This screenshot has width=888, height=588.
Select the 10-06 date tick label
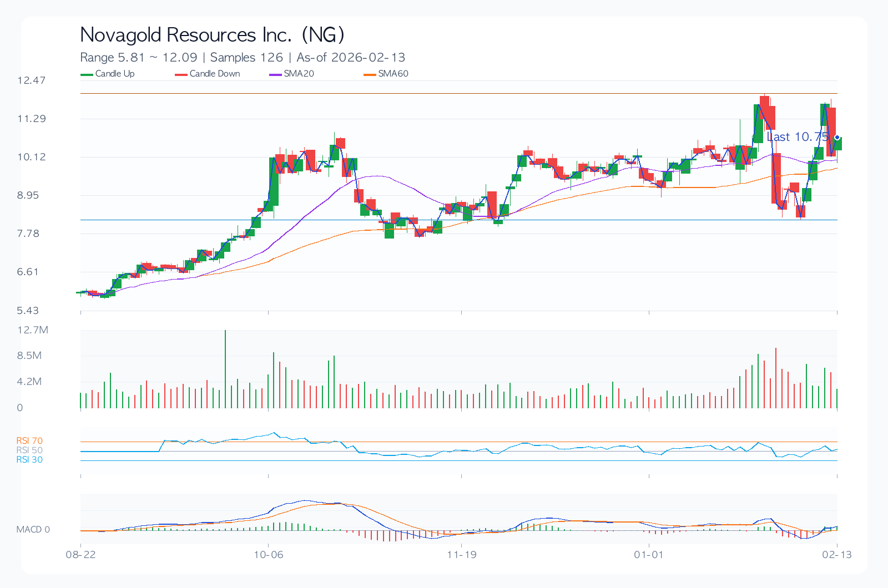[269, 555]
